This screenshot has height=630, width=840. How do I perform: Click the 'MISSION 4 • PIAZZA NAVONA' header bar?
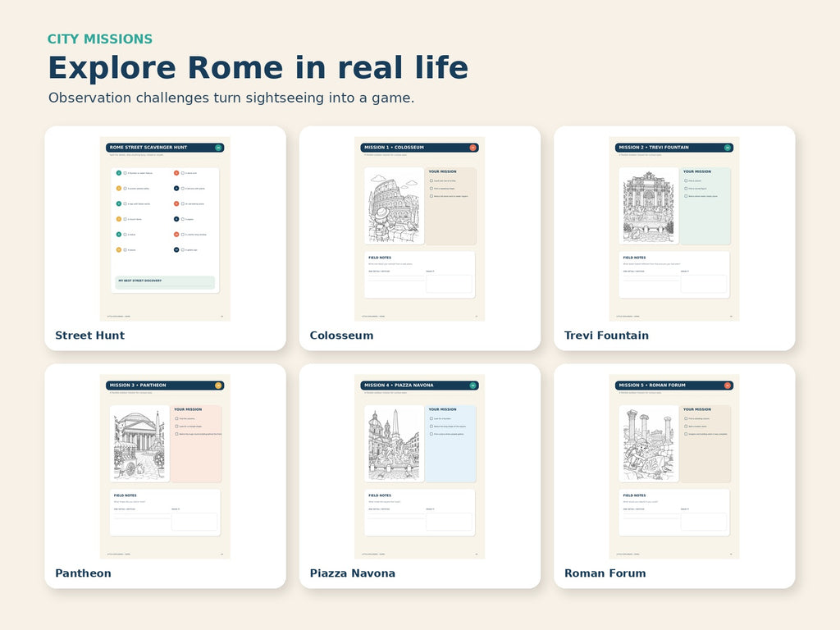(419, 386)
